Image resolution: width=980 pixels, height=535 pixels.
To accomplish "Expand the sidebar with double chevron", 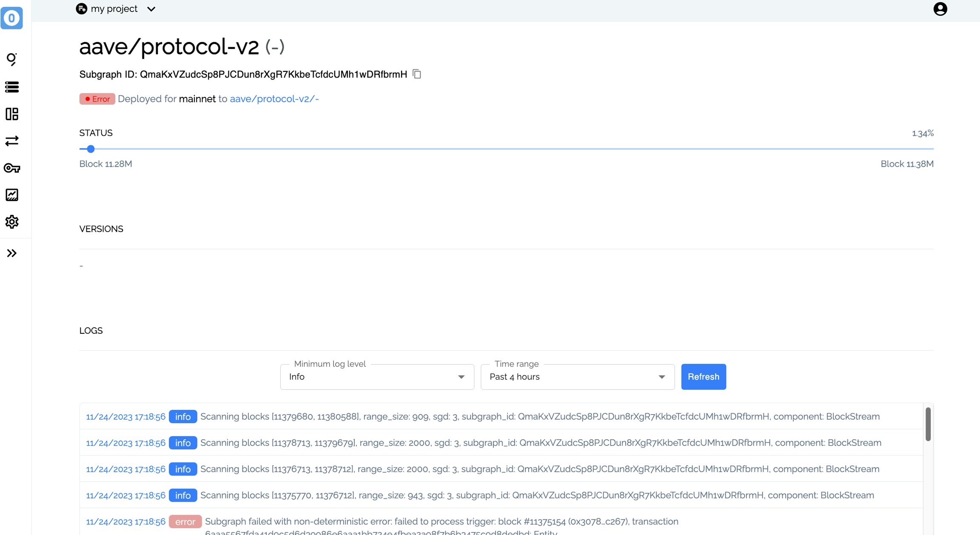I will [x=11, y=253].
